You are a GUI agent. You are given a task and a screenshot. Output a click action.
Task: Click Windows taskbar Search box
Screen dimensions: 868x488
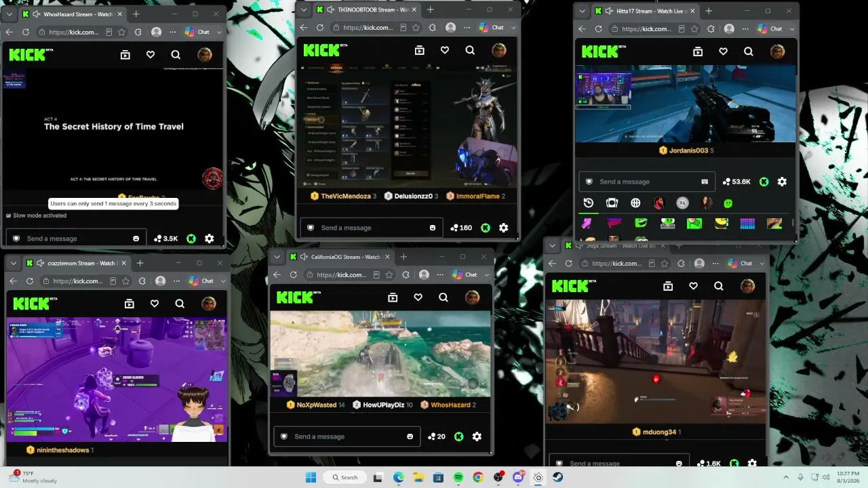[344, 477]
